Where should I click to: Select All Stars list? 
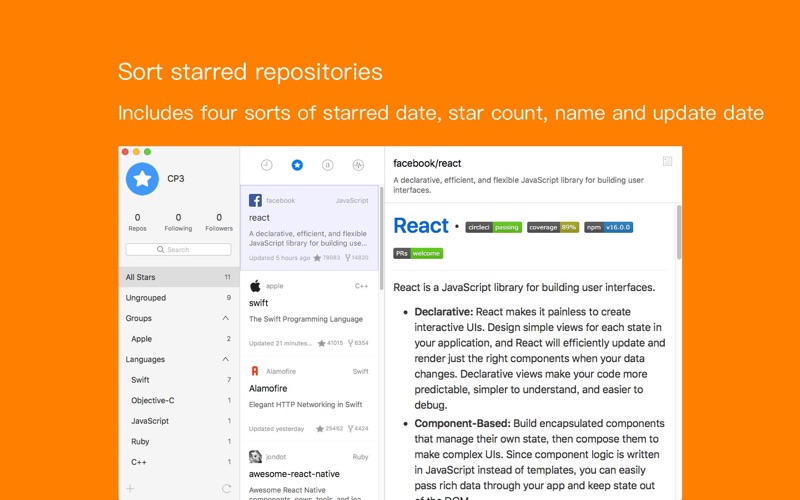[179, 277]
